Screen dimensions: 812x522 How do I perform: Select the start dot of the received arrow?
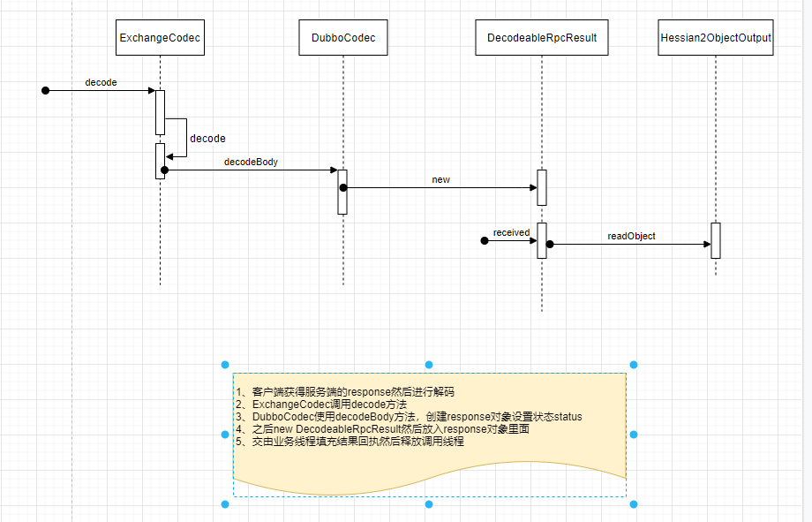pyautogui.click(x=485, y=240)
